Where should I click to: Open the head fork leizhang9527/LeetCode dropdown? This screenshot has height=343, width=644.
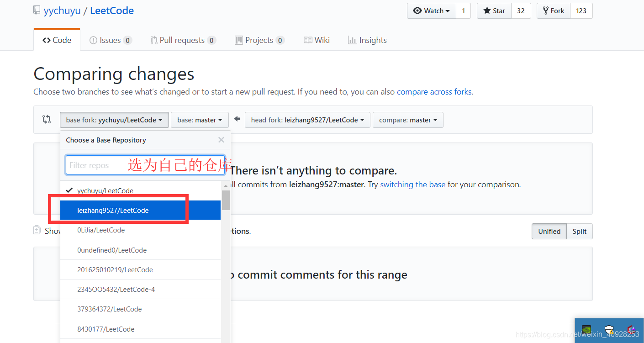tap(308, 120)
